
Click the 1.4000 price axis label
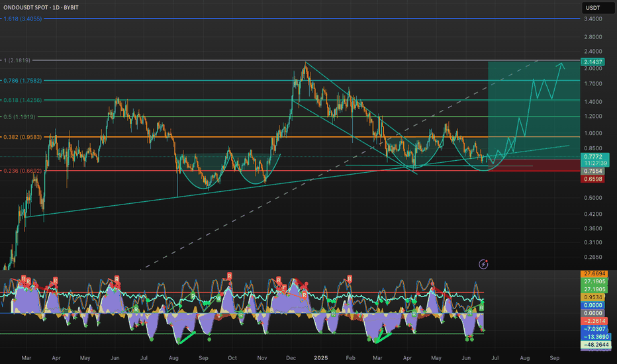[x=593, y=101]
